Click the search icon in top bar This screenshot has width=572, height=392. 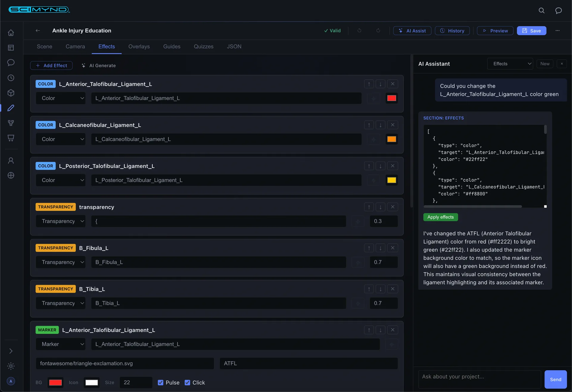541,11
